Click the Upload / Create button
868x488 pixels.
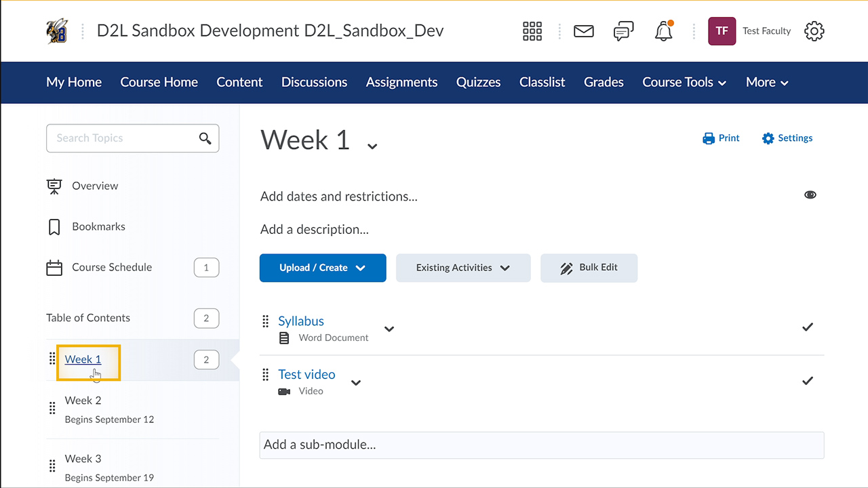[x=323, y=268]
